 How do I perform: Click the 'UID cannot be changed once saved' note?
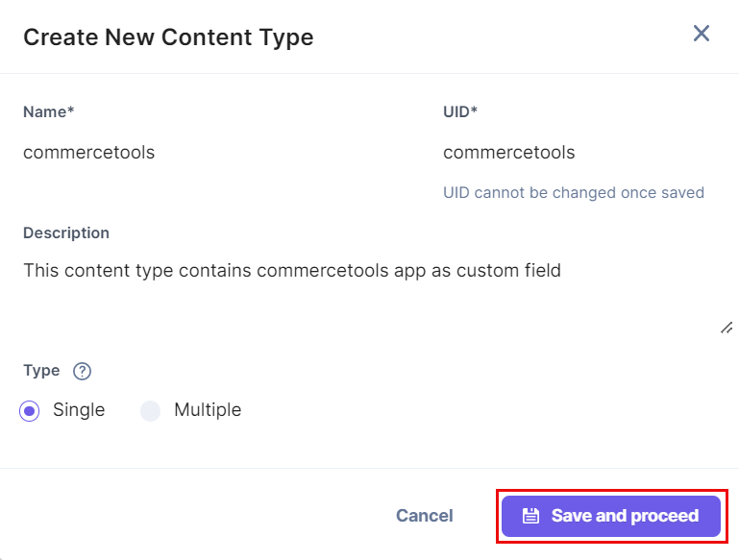point(574,193)
